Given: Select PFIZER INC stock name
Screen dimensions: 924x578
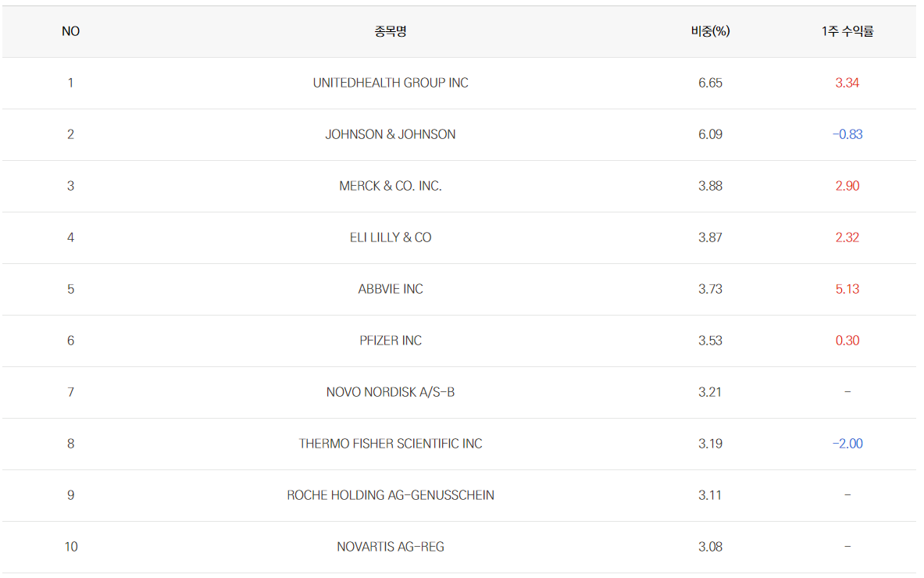Looking at the screenshot, I should [390, 341].
